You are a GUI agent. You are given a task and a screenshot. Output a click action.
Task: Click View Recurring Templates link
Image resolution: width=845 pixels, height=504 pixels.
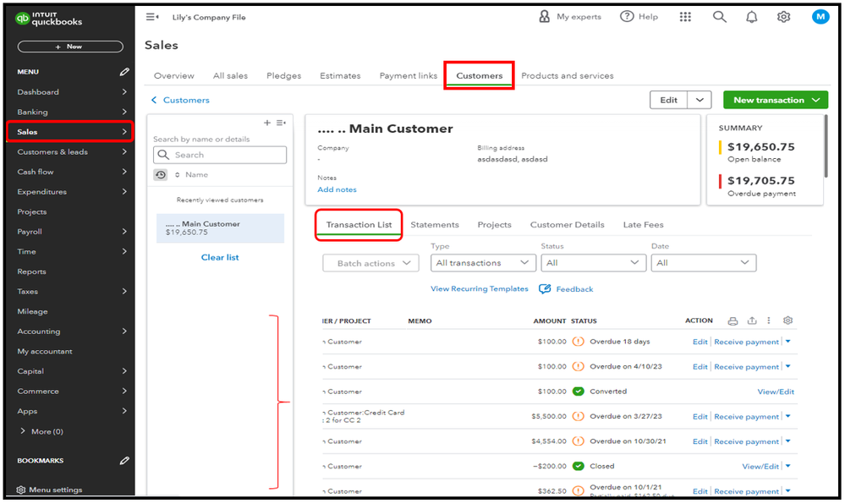[x=479, y=289]
